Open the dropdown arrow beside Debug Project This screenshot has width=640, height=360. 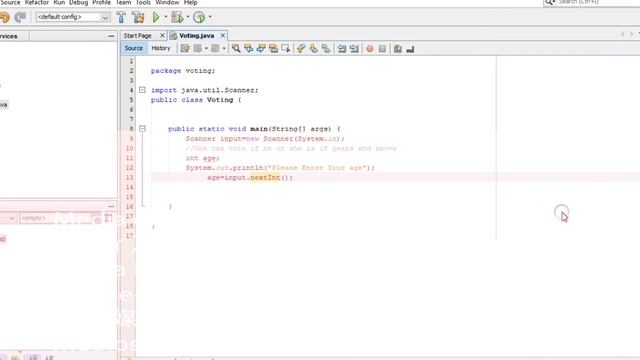(188, 17)
